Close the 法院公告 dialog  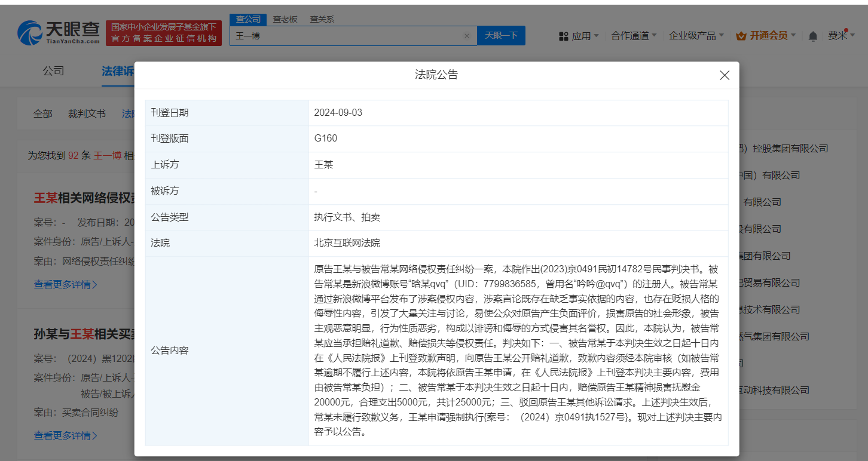725,75
